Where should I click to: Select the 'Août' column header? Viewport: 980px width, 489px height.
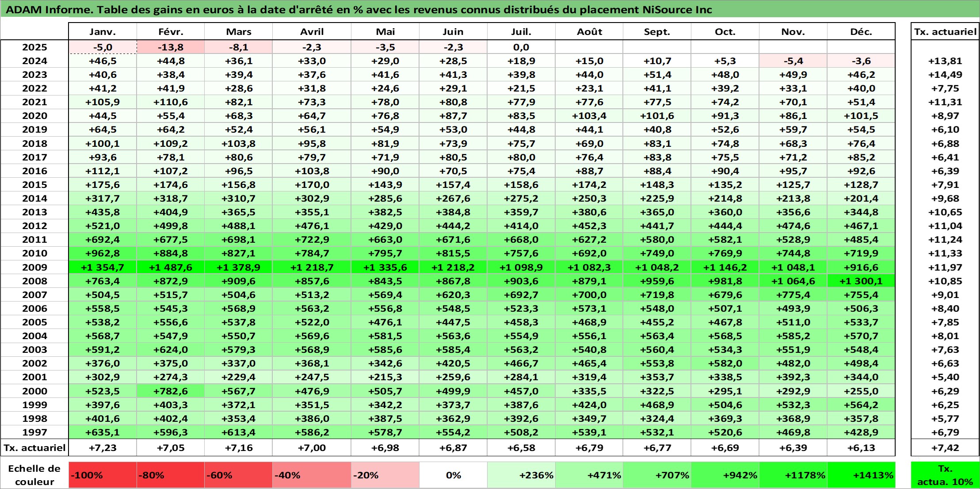589,31
